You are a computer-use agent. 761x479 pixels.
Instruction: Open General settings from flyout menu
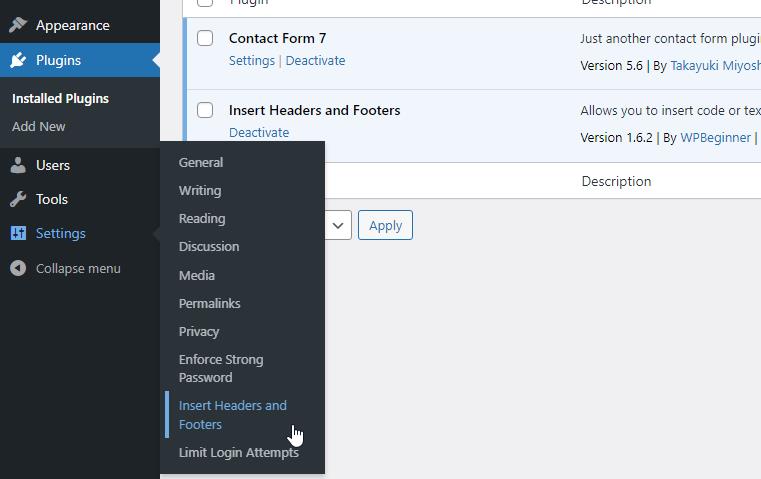(200, 163)
